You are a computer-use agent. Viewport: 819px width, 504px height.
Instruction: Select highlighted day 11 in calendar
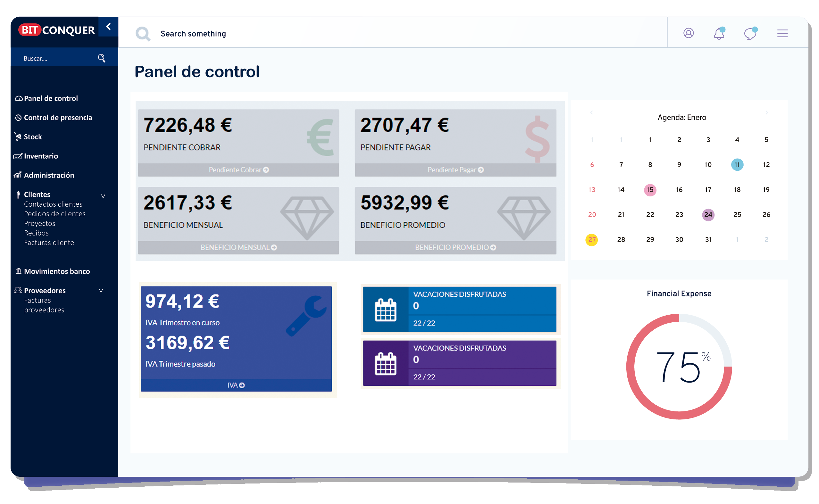(x=737, y=165)
